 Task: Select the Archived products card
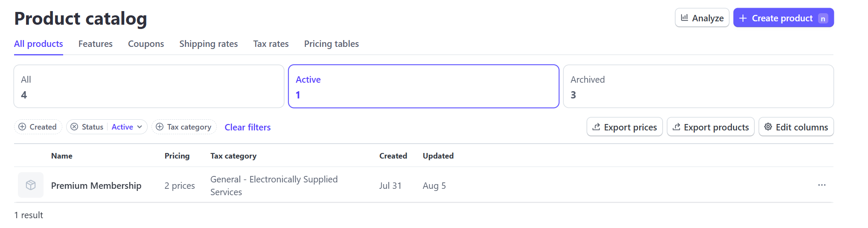point(699,87)
